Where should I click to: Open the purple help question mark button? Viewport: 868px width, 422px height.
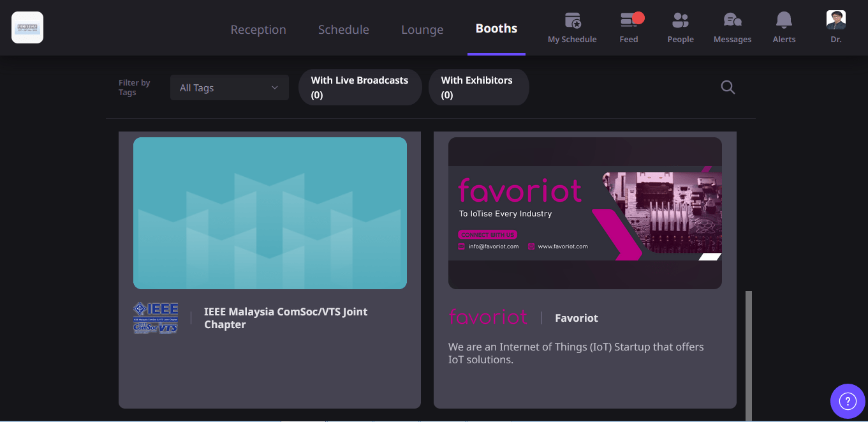848,401
